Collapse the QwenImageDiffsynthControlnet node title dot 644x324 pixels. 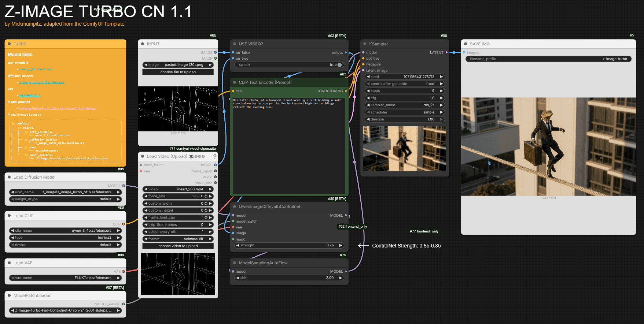pyautogui.click(x=234, y=206)
